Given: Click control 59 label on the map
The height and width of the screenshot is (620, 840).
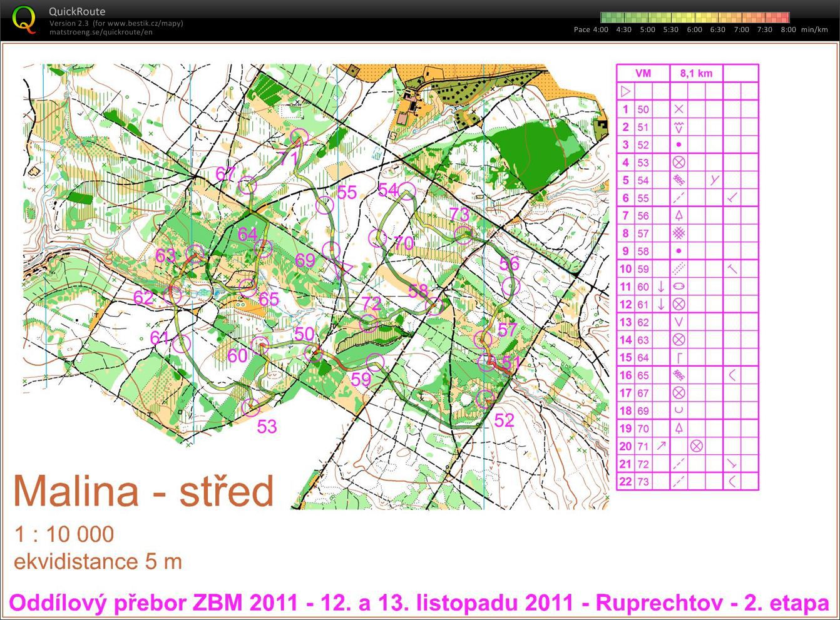Looking at the screenshot, I should click(361, 380).
